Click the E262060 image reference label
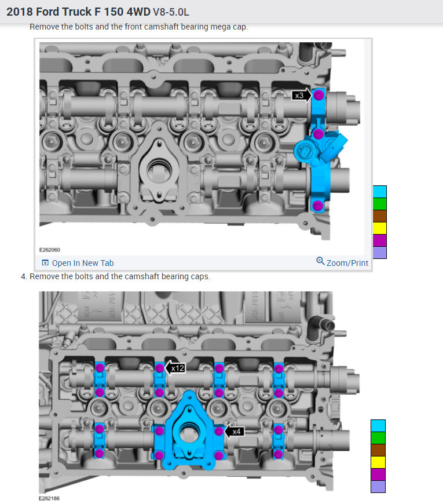443x504 pixels. tap(49, 250)
